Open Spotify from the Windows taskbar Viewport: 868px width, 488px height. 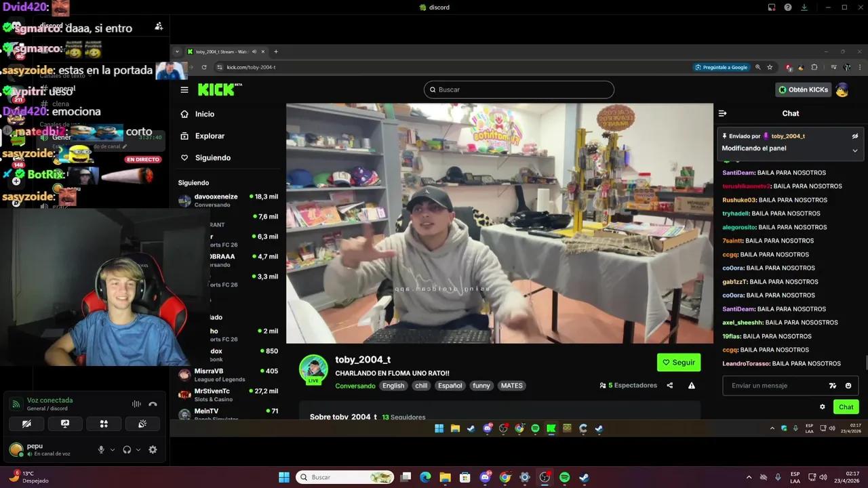[x=564, y=477]
